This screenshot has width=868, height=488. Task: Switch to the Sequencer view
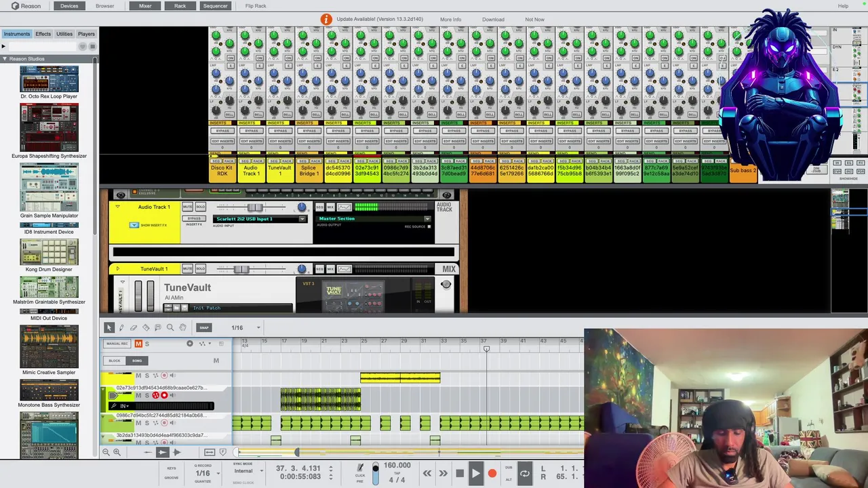215,6
